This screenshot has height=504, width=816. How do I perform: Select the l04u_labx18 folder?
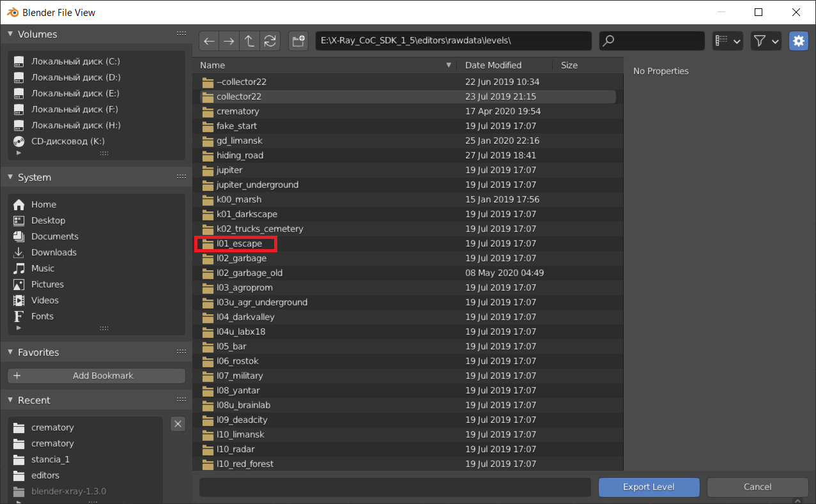click(x=408, y=332)
